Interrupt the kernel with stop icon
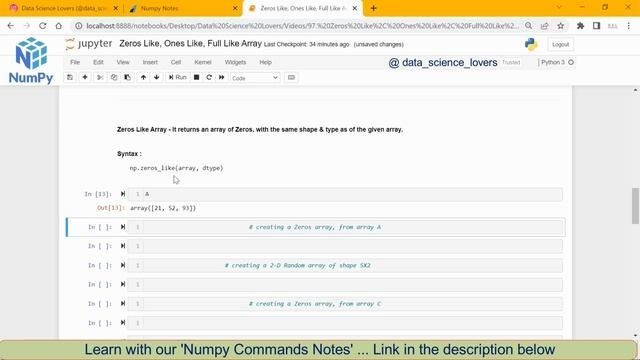 (x=196, y=77)
